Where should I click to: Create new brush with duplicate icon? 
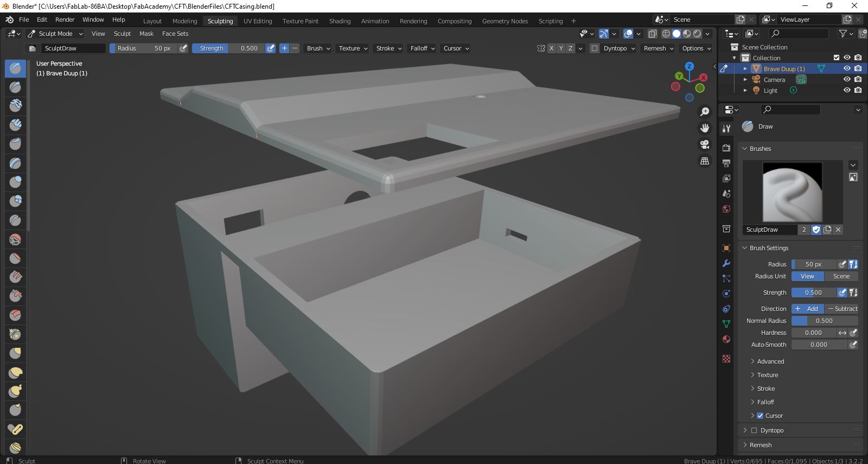(827, 230)
